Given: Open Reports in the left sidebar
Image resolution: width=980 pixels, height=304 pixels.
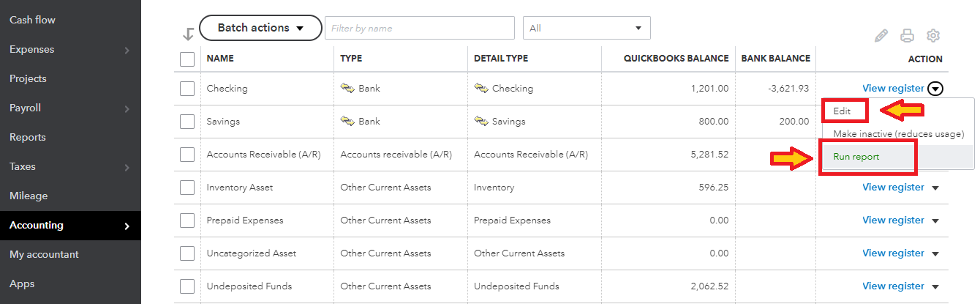Looking at the screenshot, I should pyautogui.click(x=28, y=137).
